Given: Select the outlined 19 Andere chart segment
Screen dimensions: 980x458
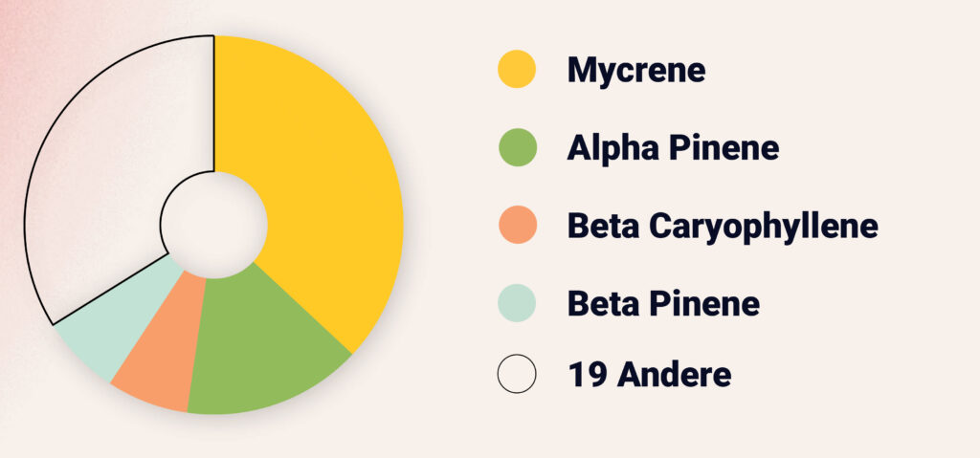Looking at the screenshot, I should pos(105,172).
